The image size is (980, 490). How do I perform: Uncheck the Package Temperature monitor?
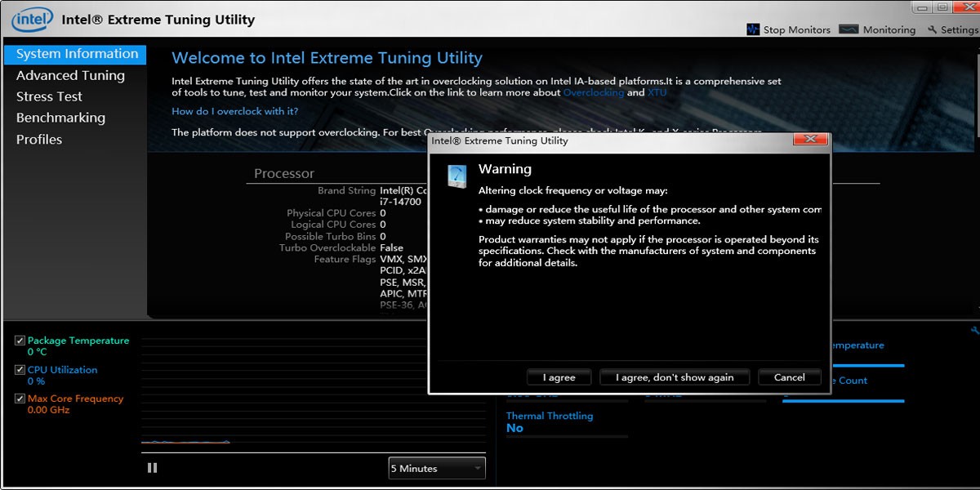coord(20,341)
